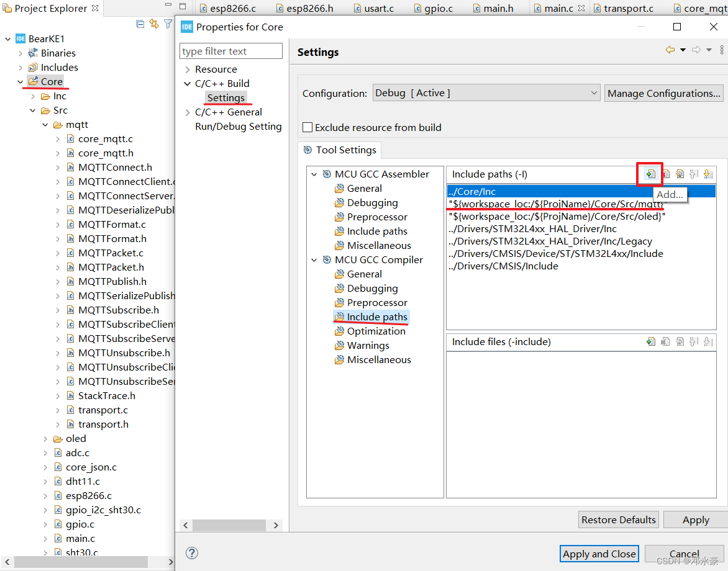Screen dimensions: 728x571
Task: Toggle Exclude resource from build checkbox
Action: [307, 127]
